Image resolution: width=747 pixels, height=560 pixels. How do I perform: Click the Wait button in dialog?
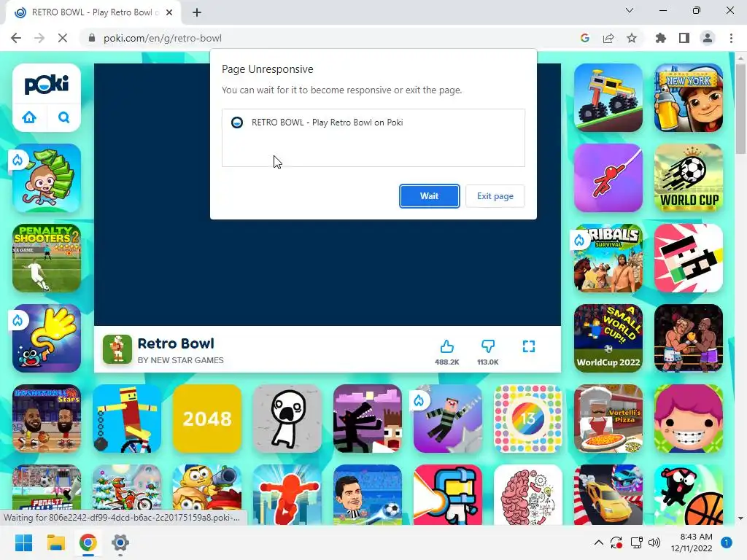pos(429,196)
